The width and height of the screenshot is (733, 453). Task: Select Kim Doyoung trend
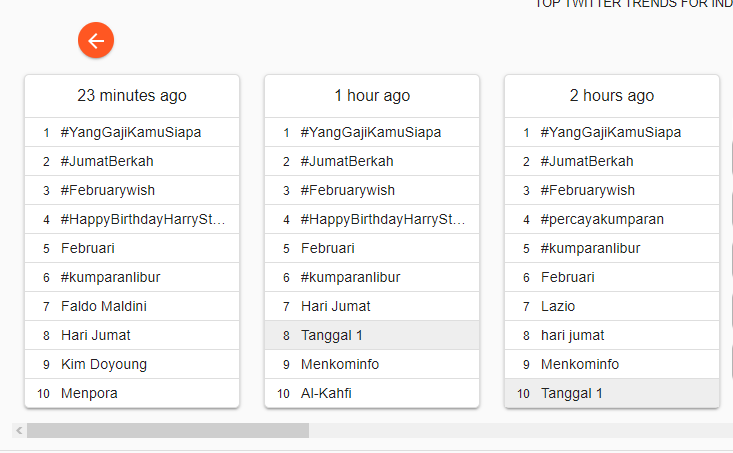pos(104,364)
